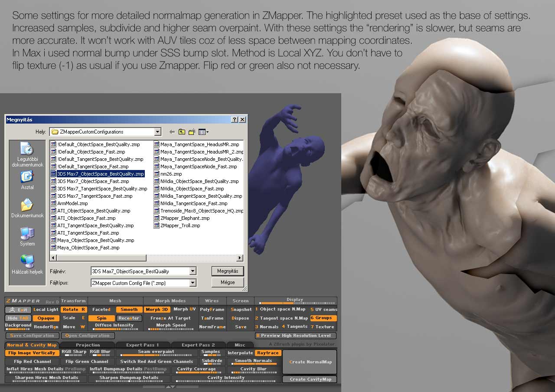
Task: Toggle Flip Image Vertically
Action: [x=32, y=353]
